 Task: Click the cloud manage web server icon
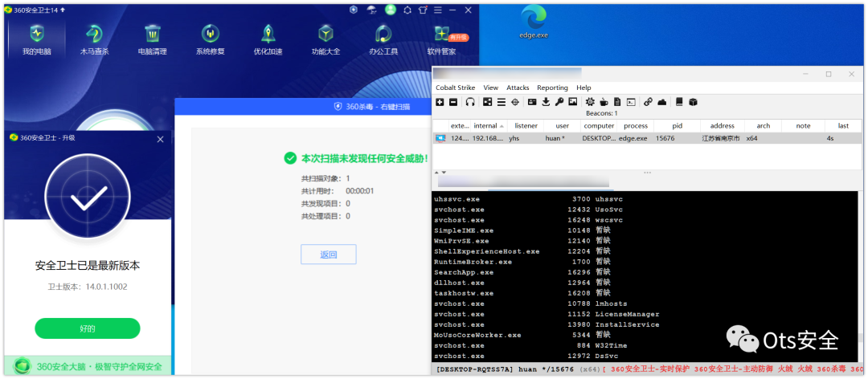coord(661,102)
